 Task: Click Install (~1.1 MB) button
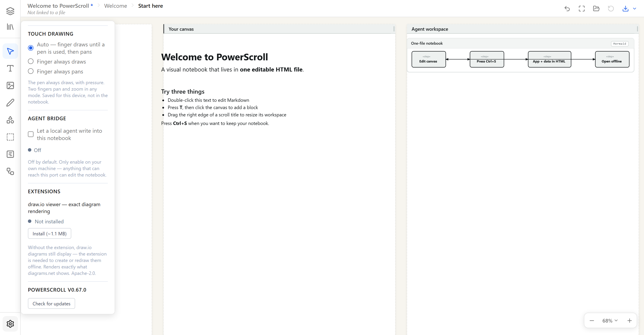tap(50, 233)
